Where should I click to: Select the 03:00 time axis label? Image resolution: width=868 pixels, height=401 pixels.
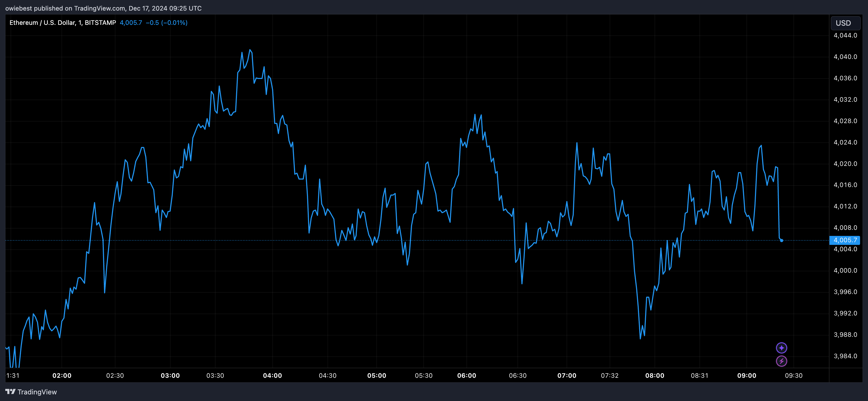[x=170, y=375]
